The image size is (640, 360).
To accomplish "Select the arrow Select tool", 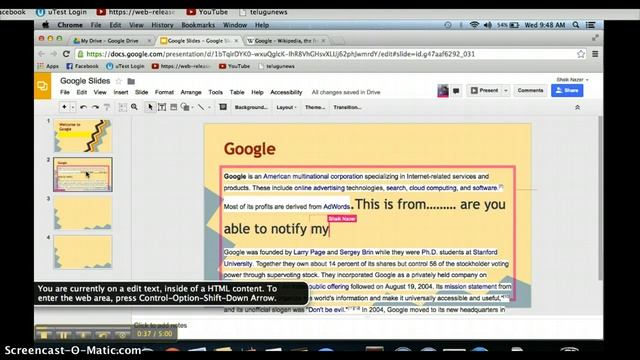I will [150, 107].
